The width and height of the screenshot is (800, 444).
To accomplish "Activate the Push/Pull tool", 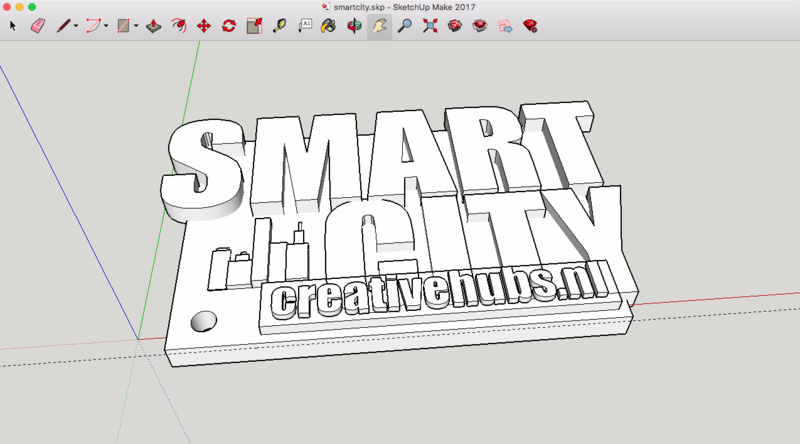I will 153,25.
